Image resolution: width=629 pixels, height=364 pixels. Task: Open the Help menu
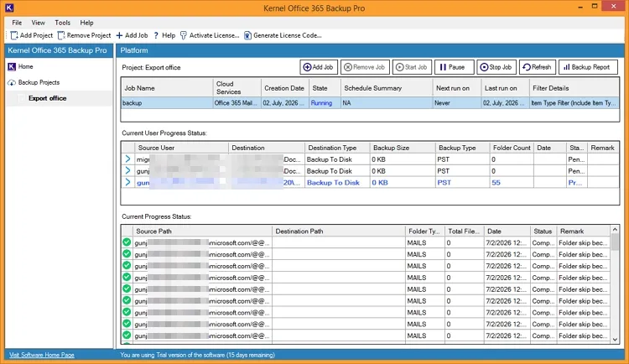pos(86,23)
